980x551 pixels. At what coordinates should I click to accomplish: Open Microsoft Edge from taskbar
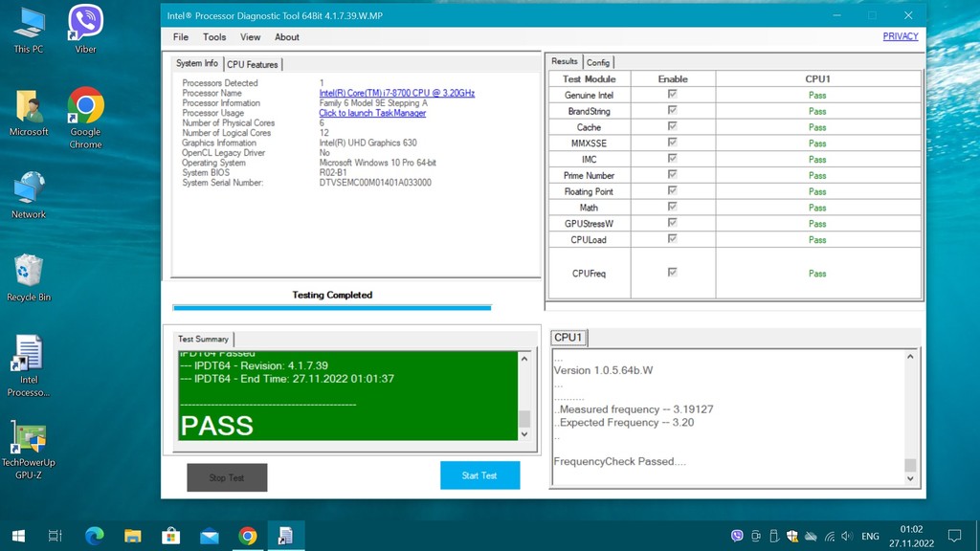tap(95, 536)
